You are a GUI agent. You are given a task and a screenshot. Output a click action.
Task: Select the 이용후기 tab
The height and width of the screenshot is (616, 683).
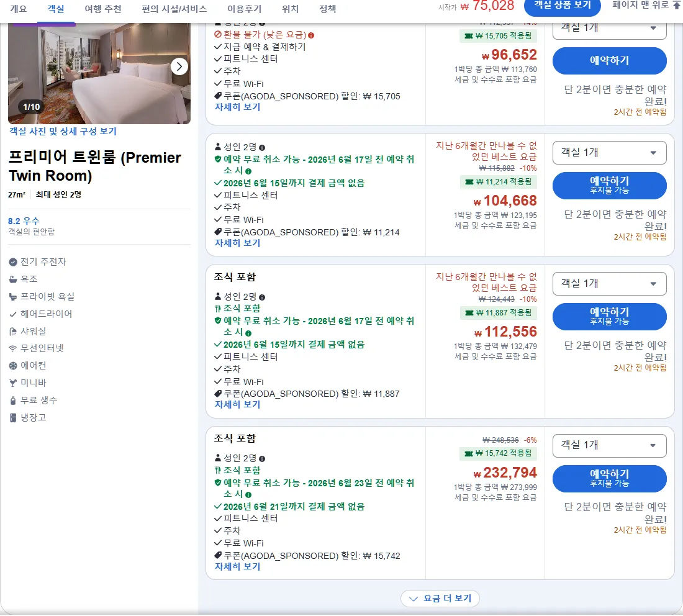(245, 9)
